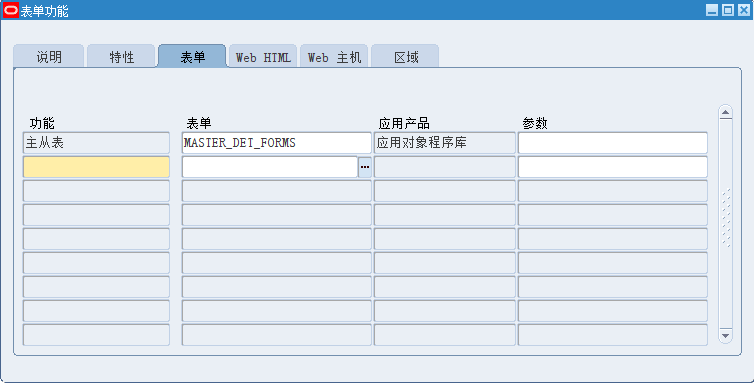Switch to the 特性 tab
Image resolution: width=754 pixels, height=384 pixels.
(121, 57)
